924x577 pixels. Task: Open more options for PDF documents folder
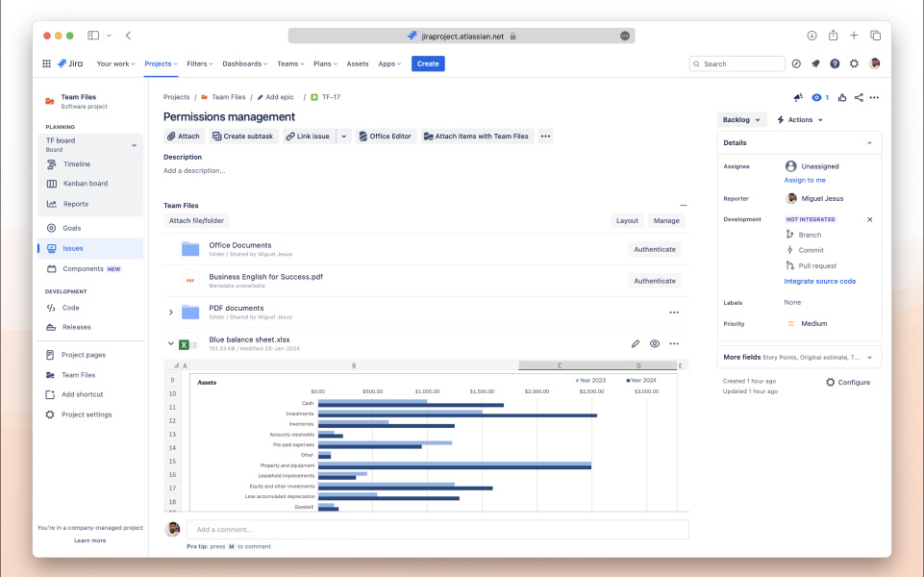click(x=674, y=313)
